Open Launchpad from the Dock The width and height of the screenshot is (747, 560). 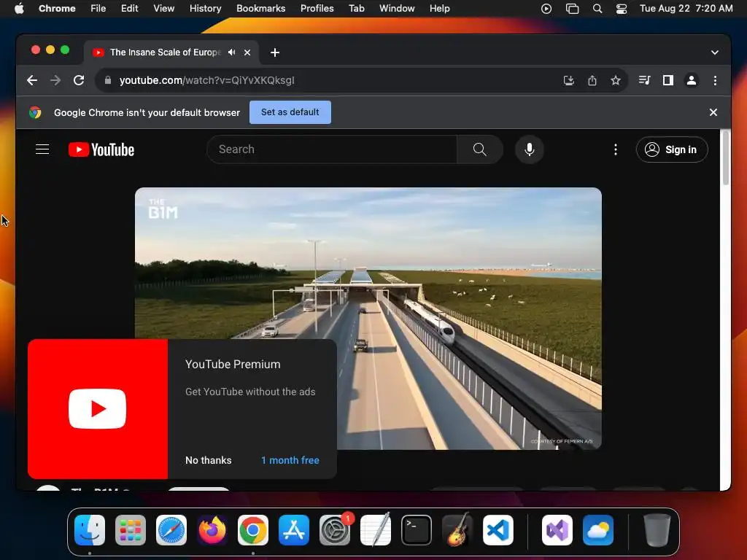coord(131,530)
